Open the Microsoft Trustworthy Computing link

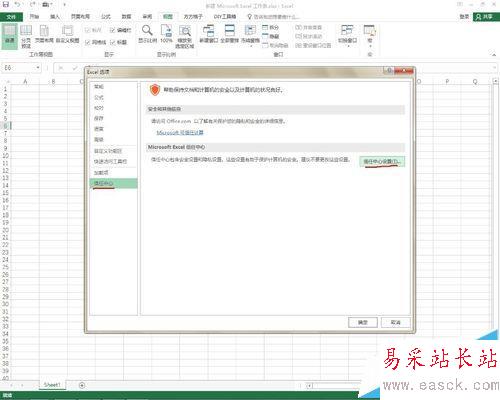(180, 133)
